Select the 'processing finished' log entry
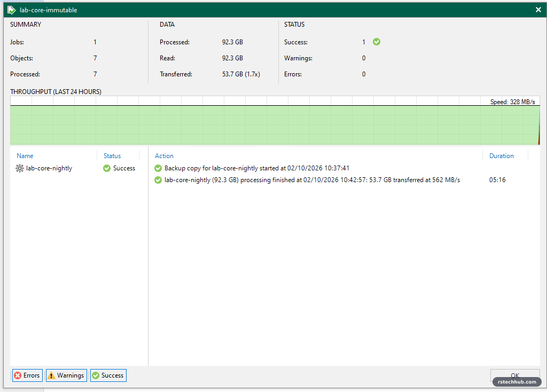This screenshot has width=547, height=392. [x=312, y=180]
